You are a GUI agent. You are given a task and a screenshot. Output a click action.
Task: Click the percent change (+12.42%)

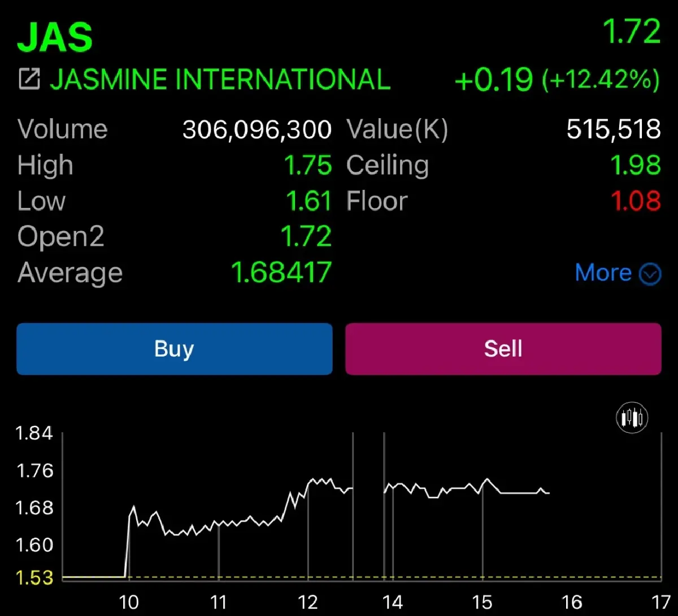click(601, 80)
